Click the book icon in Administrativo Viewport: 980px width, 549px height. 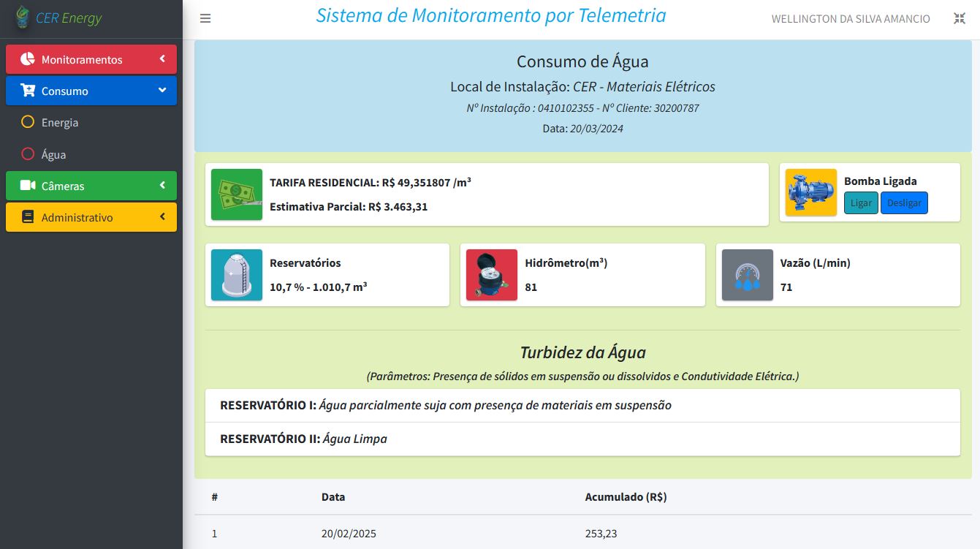point(28,217)
